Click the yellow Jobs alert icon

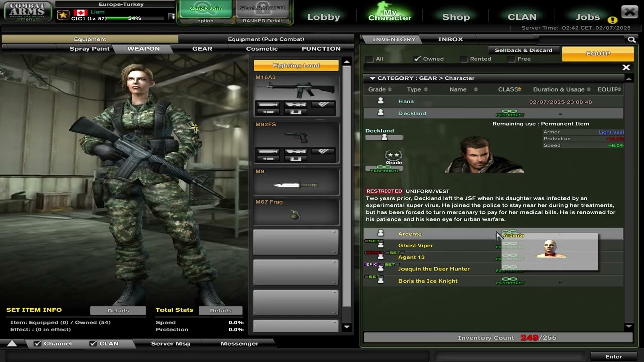click(612, 20)
